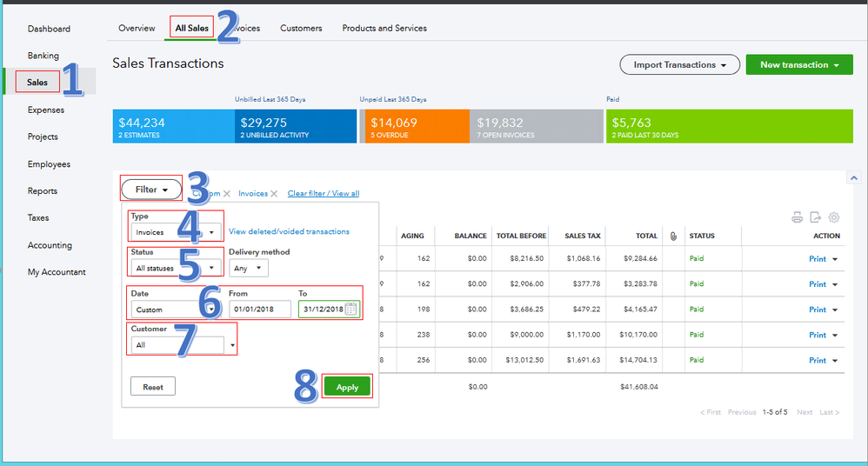The width and height of the screenshot is (868, 466).
Task: Click the First page link
Action: 711,412
